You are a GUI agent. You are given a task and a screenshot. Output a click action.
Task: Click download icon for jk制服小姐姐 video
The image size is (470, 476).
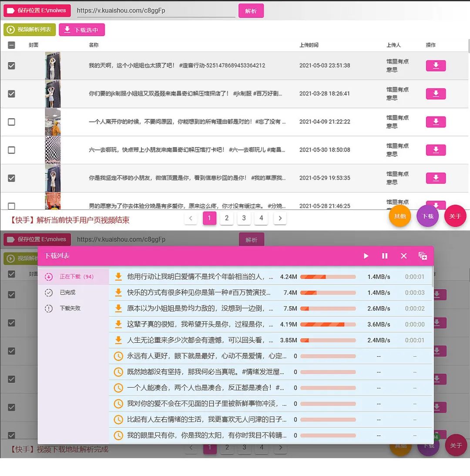436,94
